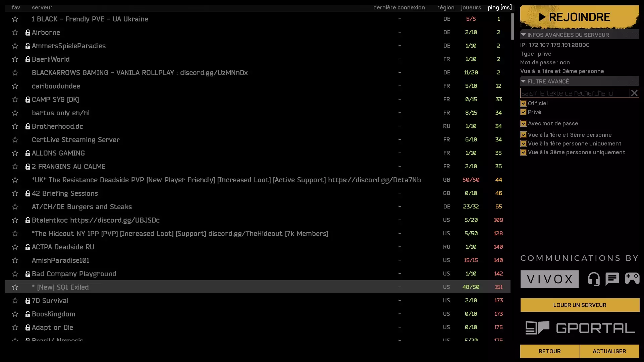Click the GPORTAL logo
The height and width of the screenshot is (362, 644).
[x=580, y=328]
